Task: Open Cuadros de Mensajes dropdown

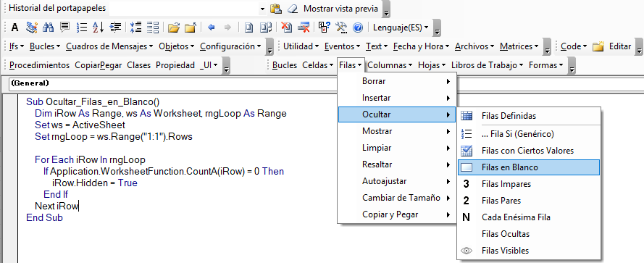Action: 109,46
